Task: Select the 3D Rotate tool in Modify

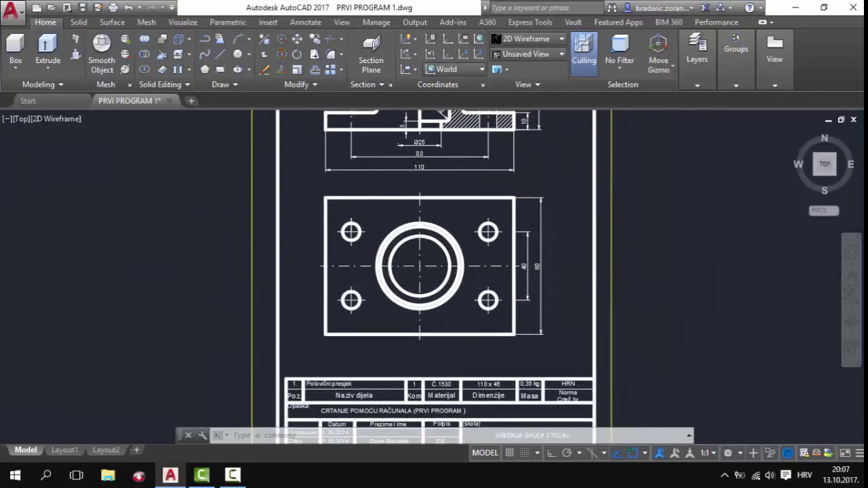Action: coord(282,54)
